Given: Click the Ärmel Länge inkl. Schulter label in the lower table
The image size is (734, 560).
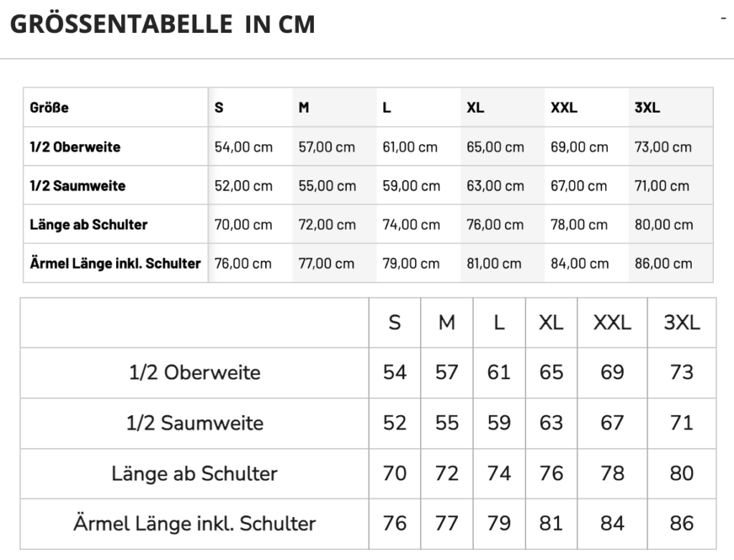Looking at the screenshot, I should [195, 523].
